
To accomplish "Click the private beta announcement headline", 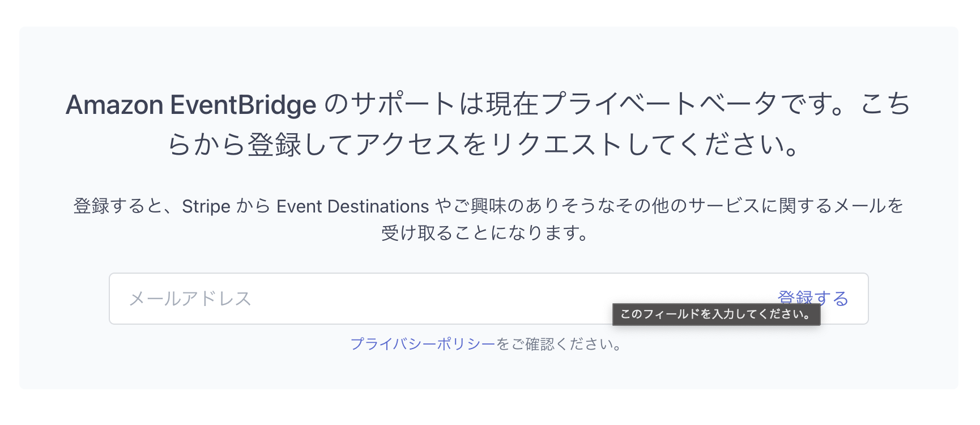I will (488, 125).
